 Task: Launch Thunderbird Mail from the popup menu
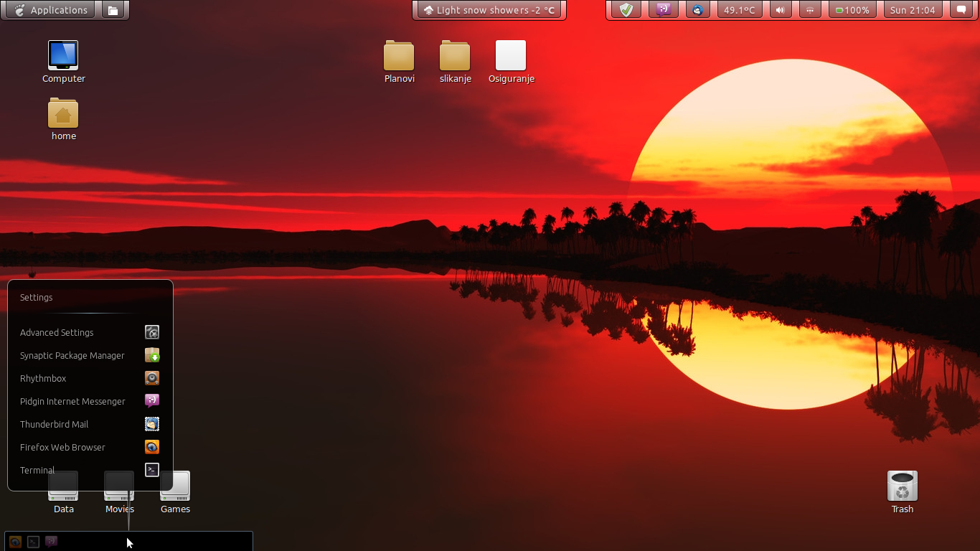click(90, 424)
